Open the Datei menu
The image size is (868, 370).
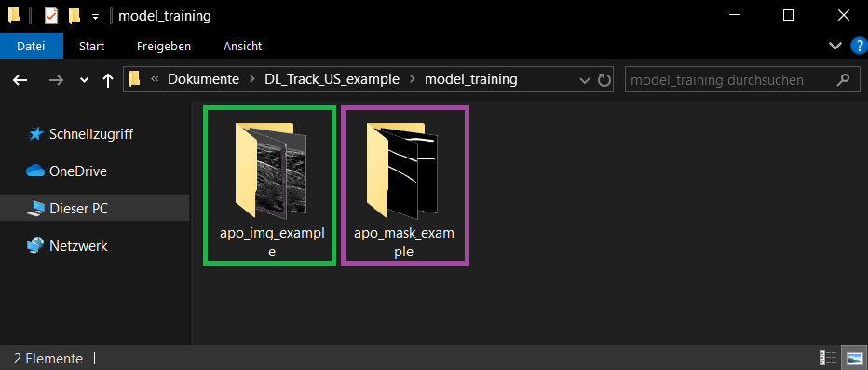tap(31, 47)
